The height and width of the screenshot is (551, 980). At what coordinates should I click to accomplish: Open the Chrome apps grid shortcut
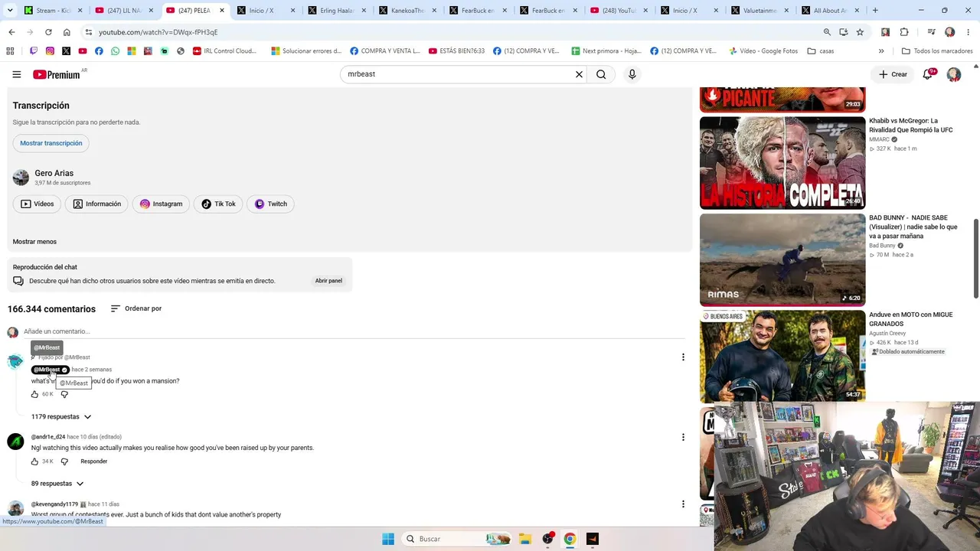[10, 51]
